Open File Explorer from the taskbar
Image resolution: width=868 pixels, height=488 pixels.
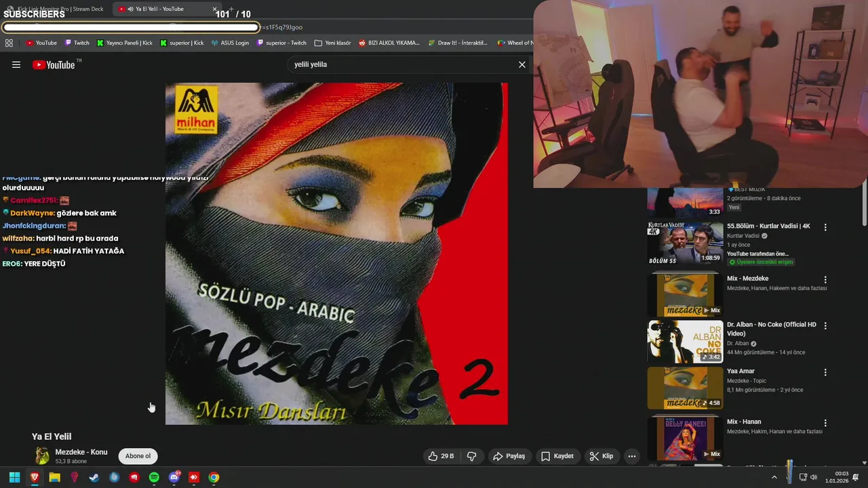point(54,477)
